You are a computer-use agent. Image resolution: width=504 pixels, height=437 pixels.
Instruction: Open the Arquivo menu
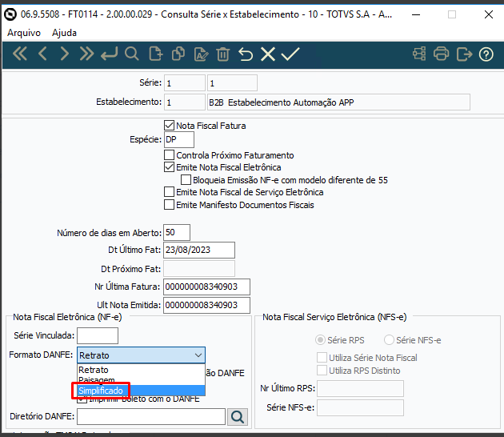tap(24, 33)
